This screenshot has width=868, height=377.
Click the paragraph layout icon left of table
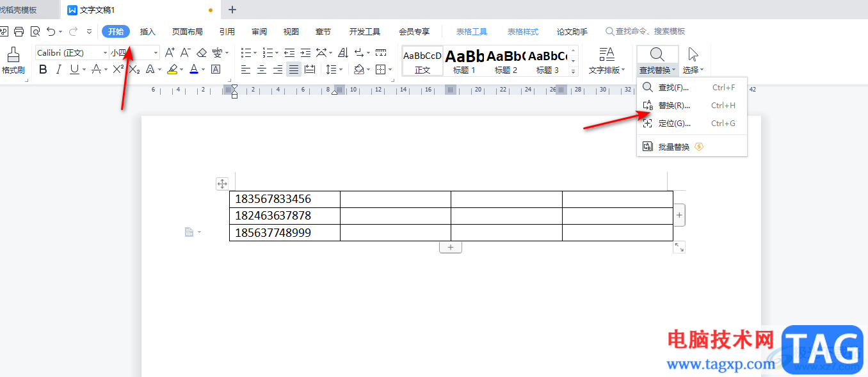point(189,232)
